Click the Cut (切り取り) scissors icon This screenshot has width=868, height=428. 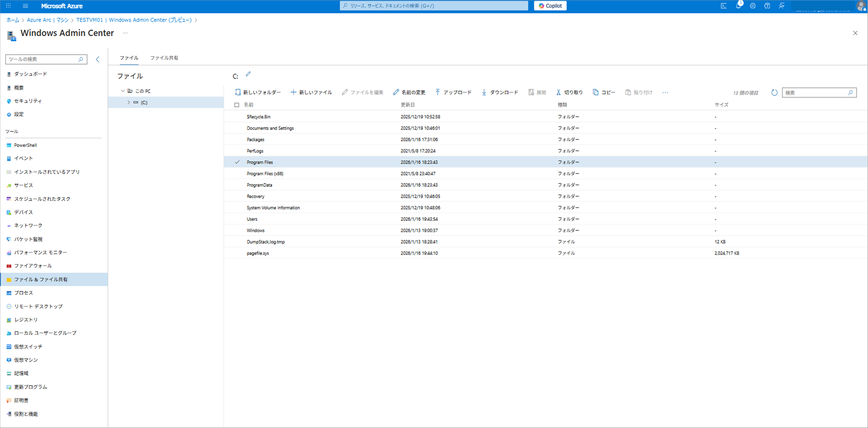[558, 92]
